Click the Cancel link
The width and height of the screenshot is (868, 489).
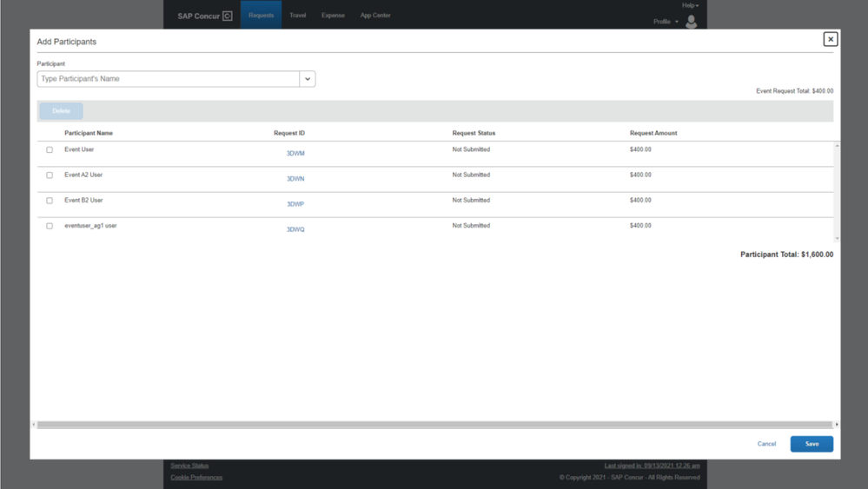(x=766, y=444)
